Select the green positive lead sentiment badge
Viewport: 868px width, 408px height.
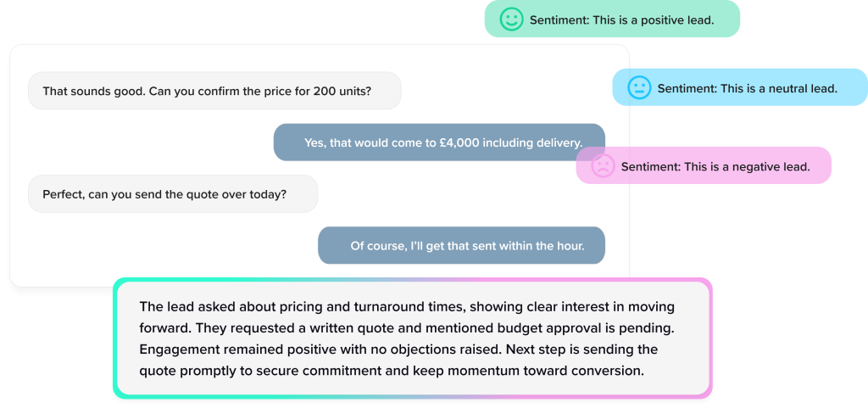tap(612, 20)
